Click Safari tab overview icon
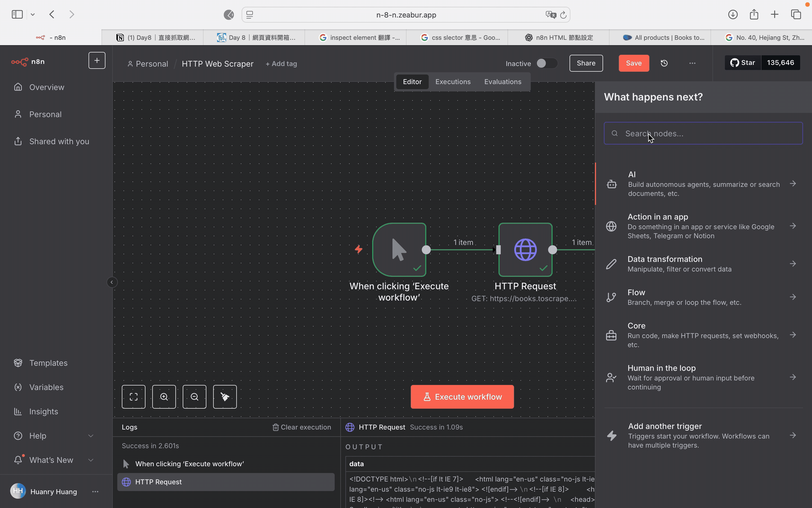 (796, 14)
